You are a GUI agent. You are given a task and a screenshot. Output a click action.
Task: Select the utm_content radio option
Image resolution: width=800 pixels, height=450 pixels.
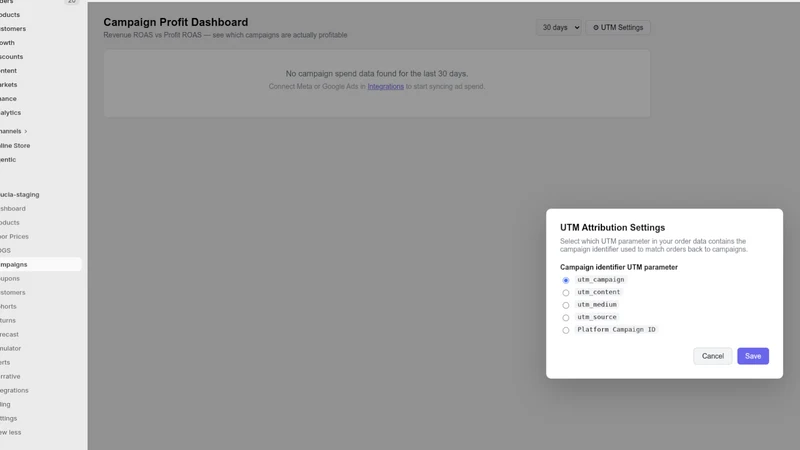click(566, 293)
